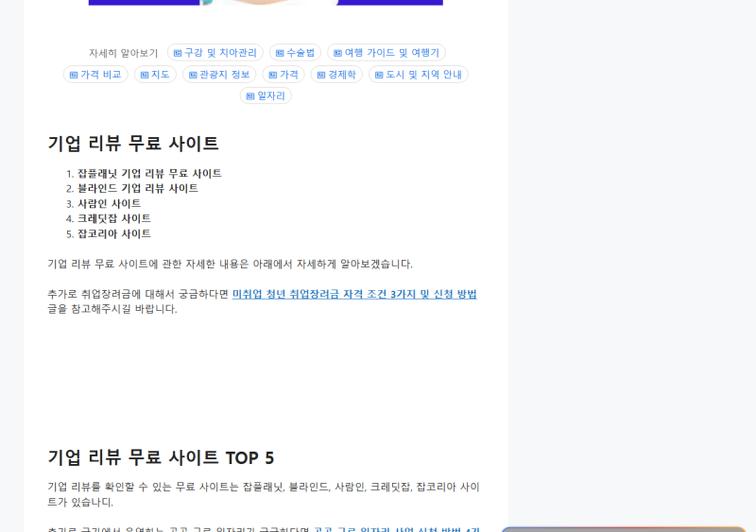Click the icon beside 가격 비교
The width and height of the screenshot is (756, 532).
(74, 75)
